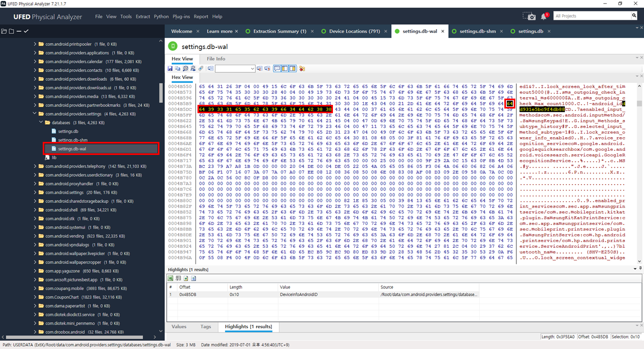Click the first arrow icon right of the combo box
This screenshot has height=349, width=644.
point(260,68)
